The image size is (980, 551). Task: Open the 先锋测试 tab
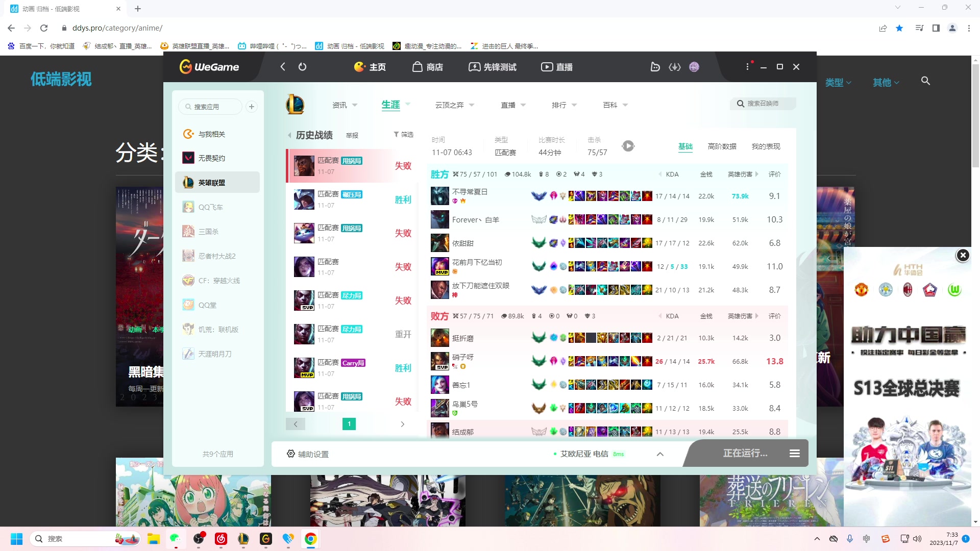pos(493,67)
